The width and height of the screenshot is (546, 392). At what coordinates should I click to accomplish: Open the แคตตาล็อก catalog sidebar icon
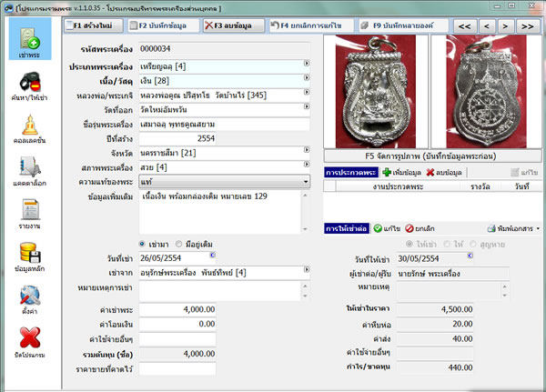pos(27,173)
